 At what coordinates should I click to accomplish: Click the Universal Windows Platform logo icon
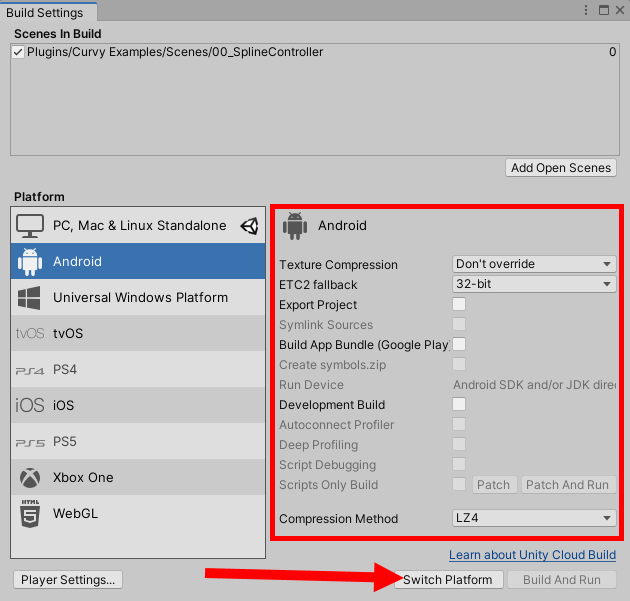(x=29, y=298)
